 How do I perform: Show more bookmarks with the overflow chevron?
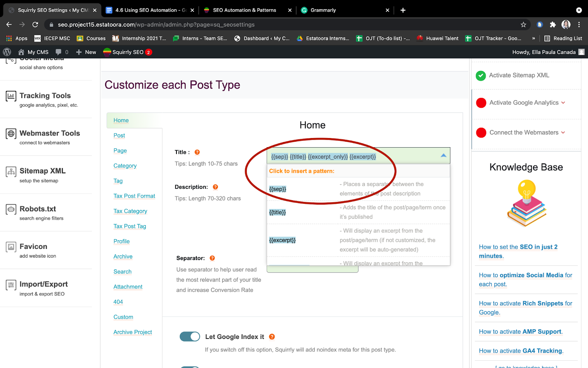[x=534, y=38]
